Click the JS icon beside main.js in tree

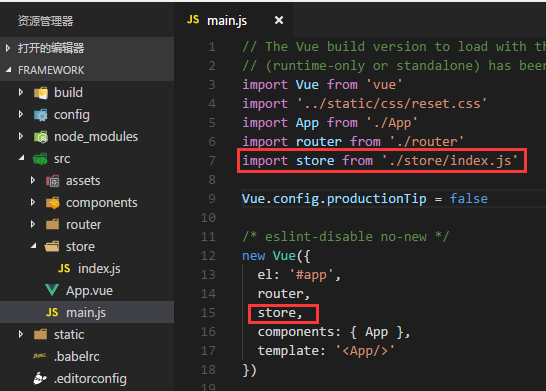click(52, 312)
